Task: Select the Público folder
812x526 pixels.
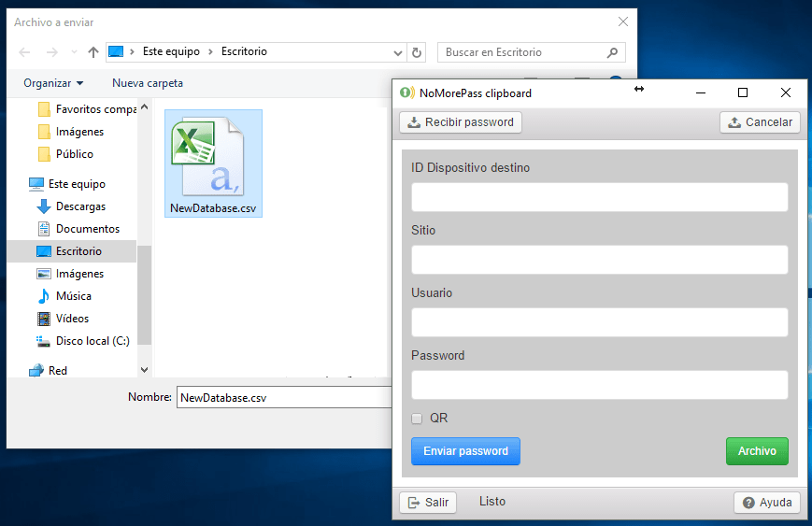Action: tap(66, 154)
